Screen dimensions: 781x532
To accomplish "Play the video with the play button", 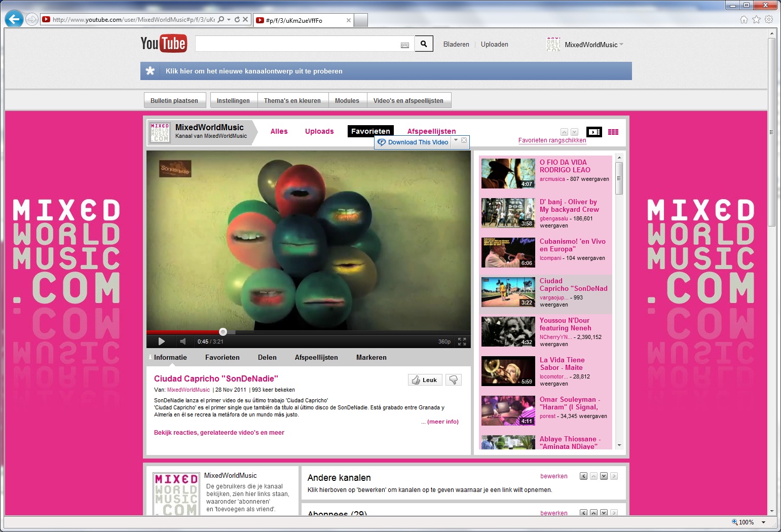I will click(x=161, y=341).
